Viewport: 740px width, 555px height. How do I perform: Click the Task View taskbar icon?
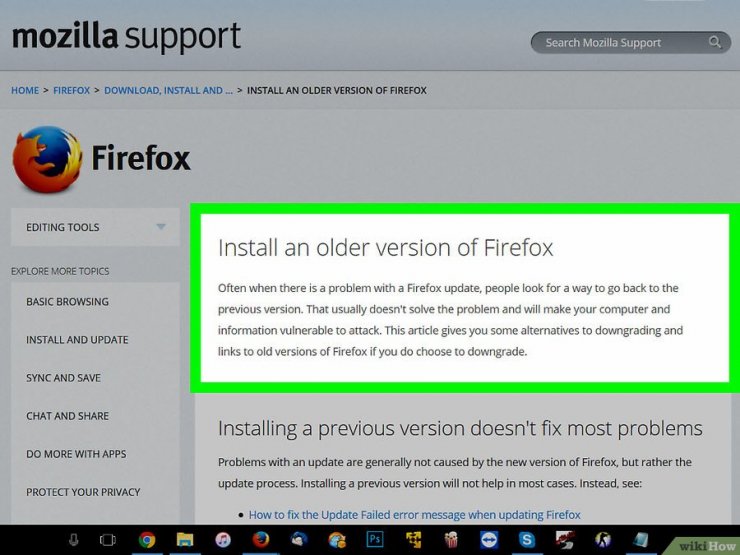coord(108,539)
